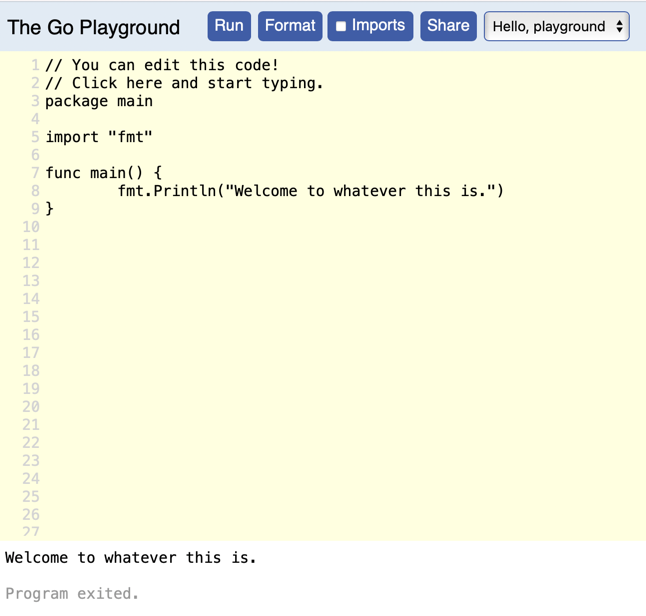646x616 pixels.
Task: Open the "Hello, playground" examples dropdown
Action: [556, 26]
